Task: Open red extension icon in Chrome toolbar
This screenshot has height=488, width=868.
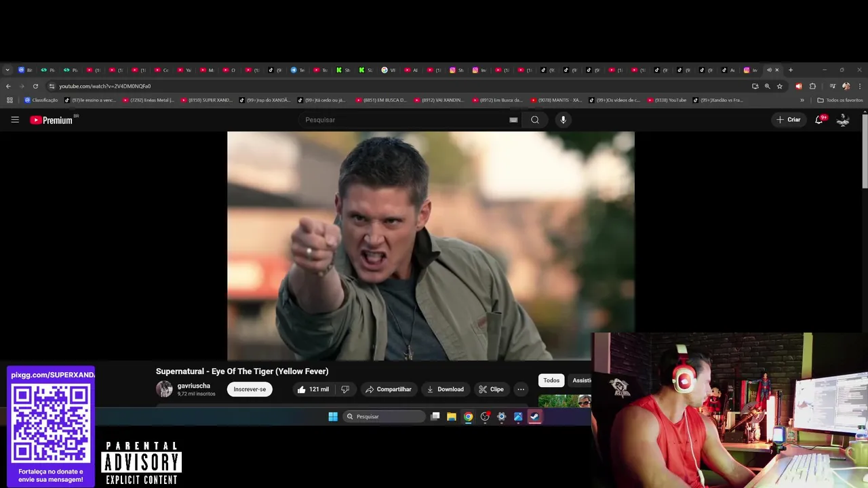Action: 798,86
